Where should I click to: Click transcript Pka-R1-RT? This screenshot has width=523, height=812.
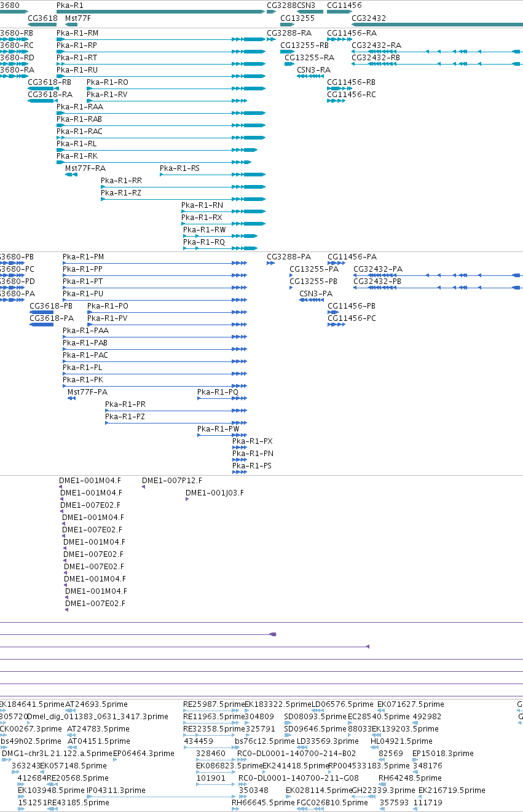tap(77, 58)
